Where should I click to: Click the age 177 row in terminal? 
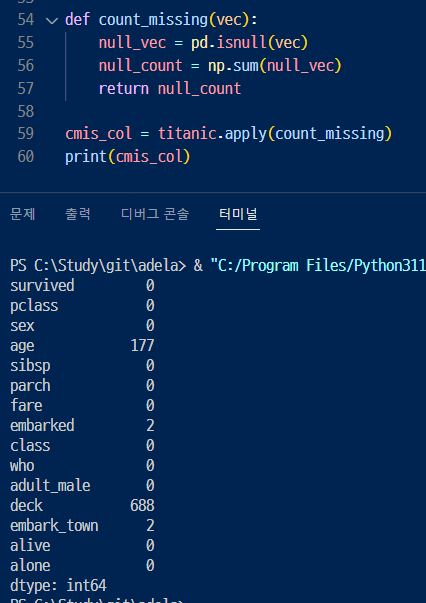pyautogui.click(x=82, y=346)
